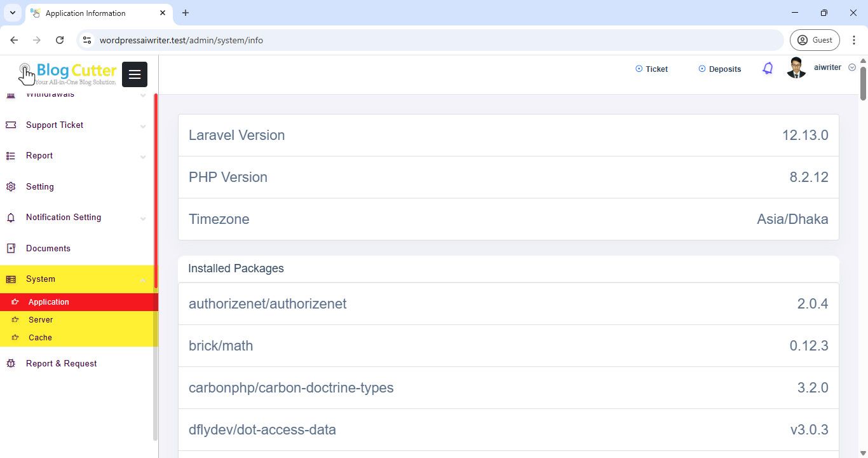Click the Documents file icon
Image resolution: width=868 pixels, height=458 pixels.
tap(11, 249)
